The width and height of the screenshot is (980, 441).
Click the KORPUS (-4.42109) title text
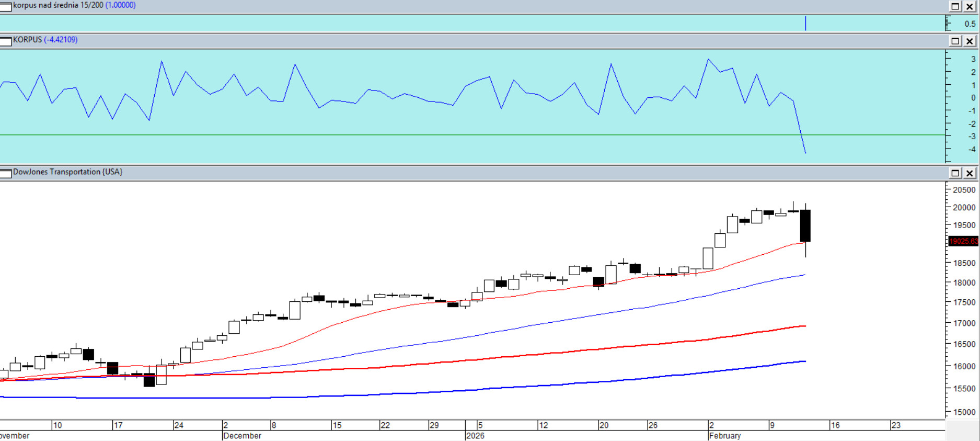[x=45, y=40]
